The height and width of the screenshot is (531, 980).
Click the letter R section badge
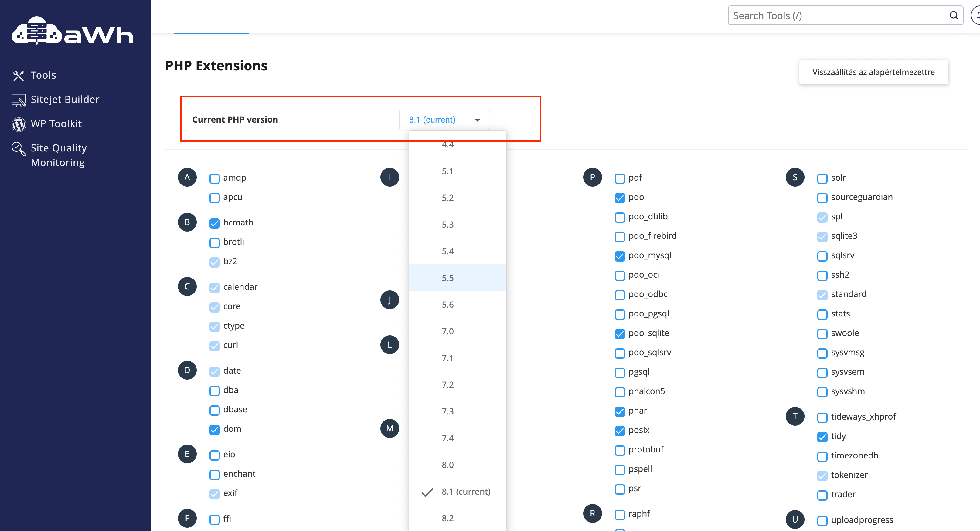coord(592,513)
